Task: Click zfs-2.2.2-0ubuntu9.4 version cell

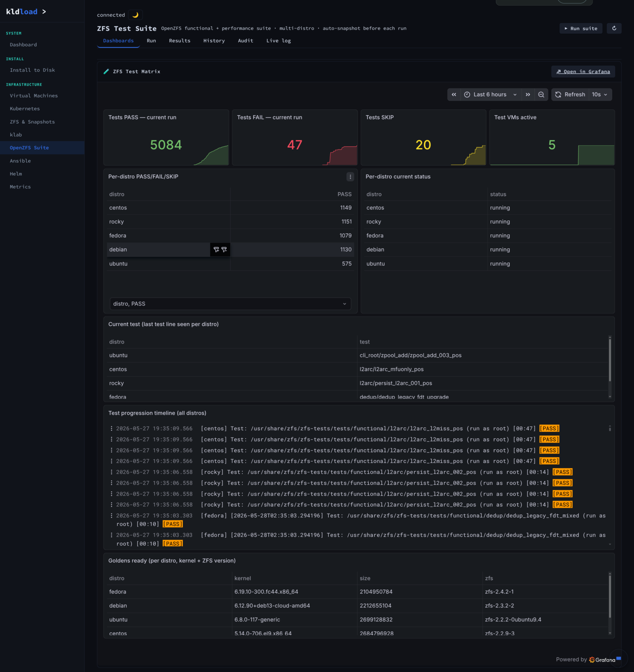Action: coord(513,620)
